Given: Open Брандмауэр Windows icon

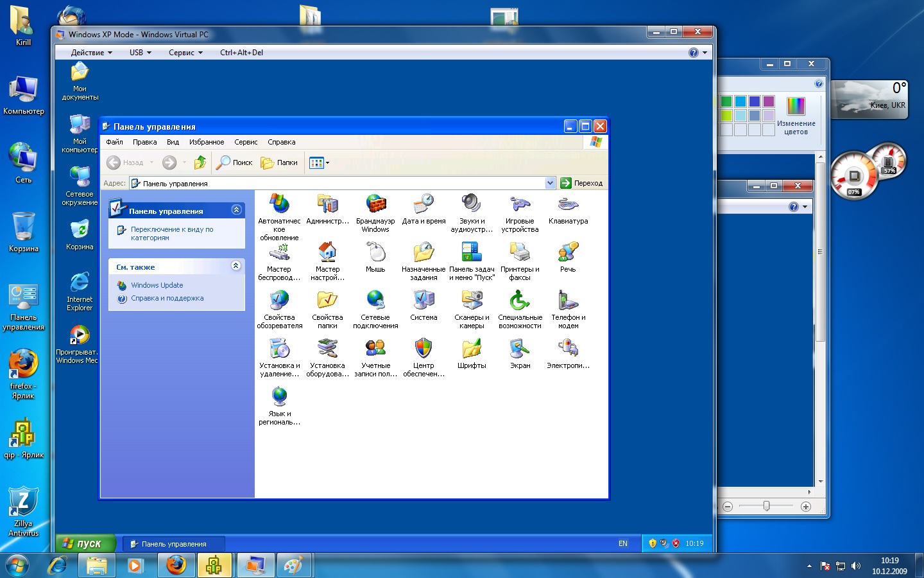Looking at the screenshot, I should [x=375, y=213].
